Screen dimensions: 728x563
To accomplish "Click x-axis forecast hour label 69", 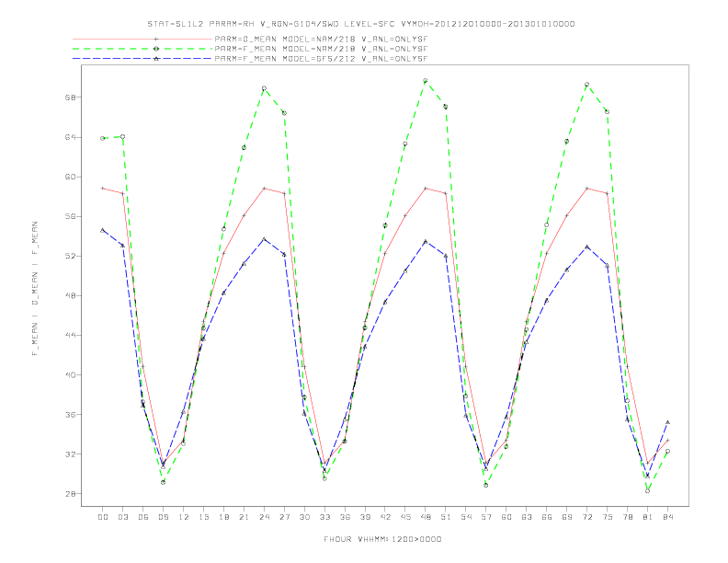I will [x=567, y=517].
